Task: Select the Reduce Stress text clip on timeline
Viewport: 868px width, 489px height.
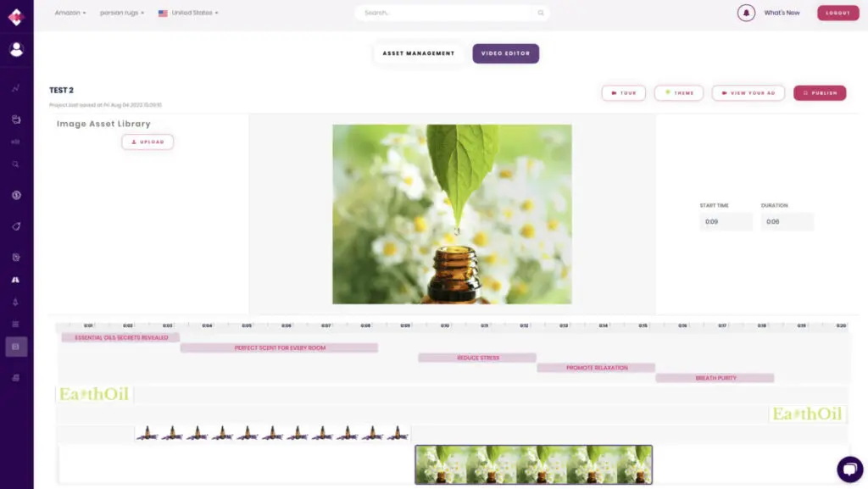Action: (477, 358)
